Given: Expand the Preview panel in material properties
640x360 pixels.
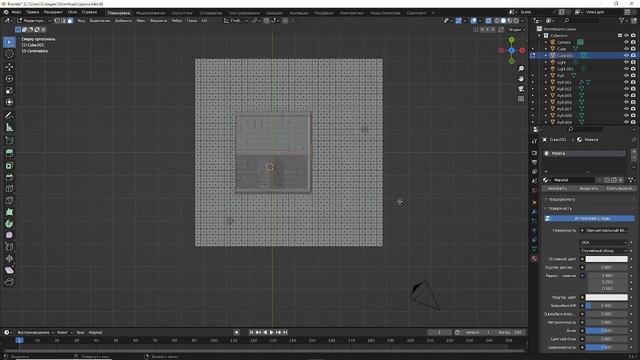Looking at the screenshot, I should (561, 200).
